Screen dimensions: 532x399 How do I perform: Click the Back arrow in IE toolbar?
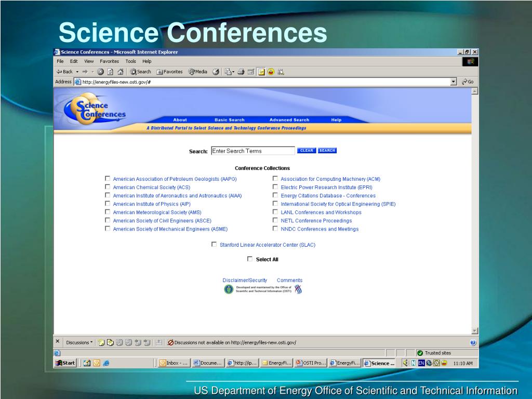(x=64, y=72)
